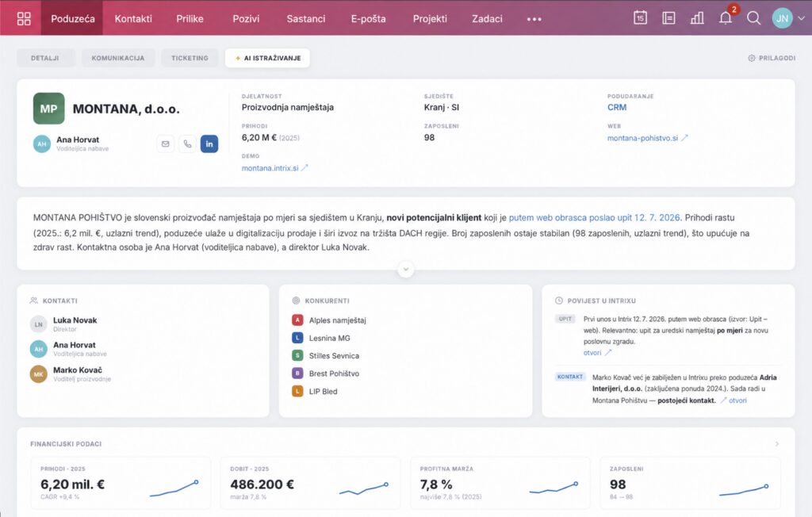Open the Dobit 2025 financial card
The image size is (812, 517).
tap(310, 483)
